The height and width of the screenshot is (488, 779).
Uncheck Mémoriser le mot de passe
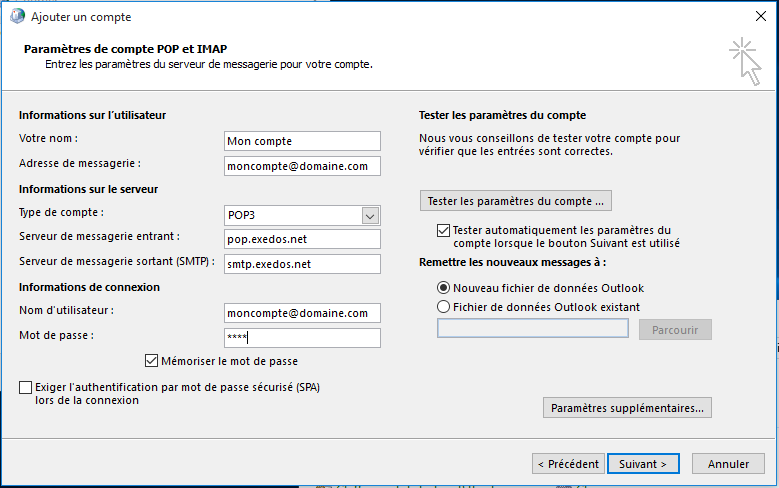(x=152, y=361)
